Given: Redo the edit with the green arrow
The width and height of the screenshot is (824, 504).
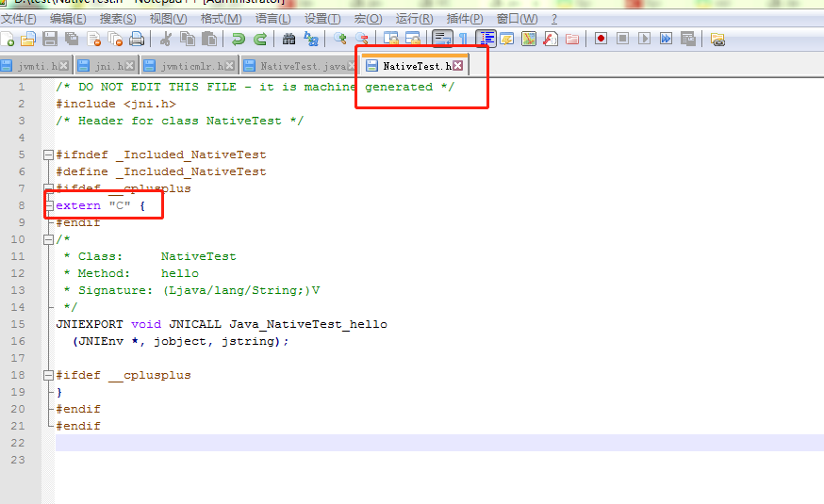Looking at the screenshot, I should tap(259, 39).
